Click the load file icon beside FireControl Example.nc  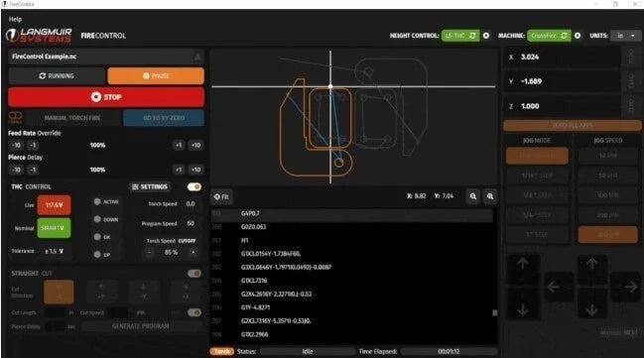pyautogui.click(x=197, y=57)
